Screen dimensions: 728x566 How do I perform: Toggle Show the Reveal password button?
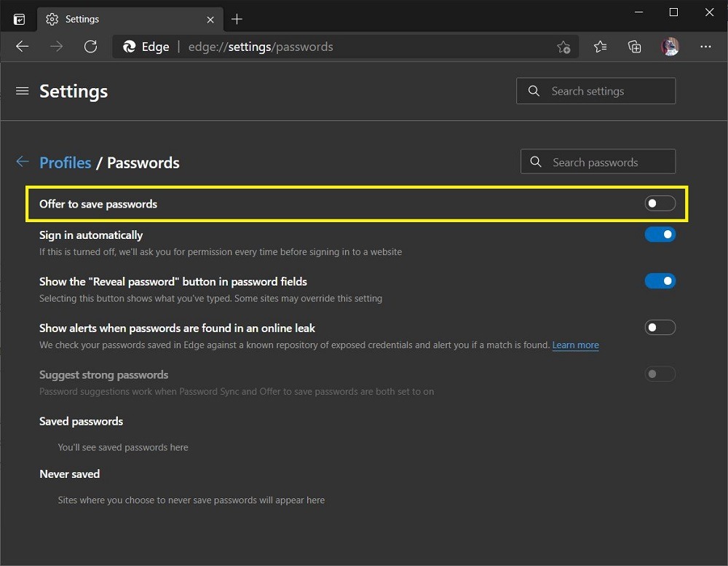(x=660, y=280)
